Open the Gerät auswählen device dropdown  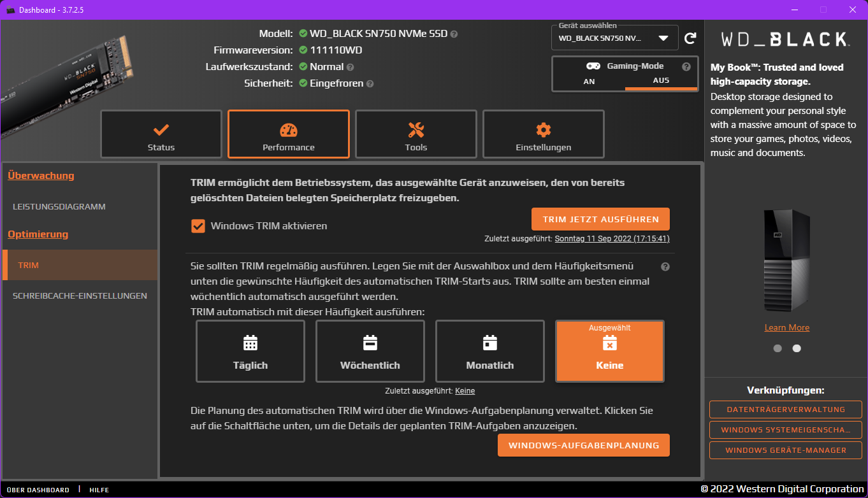point(614,38)
